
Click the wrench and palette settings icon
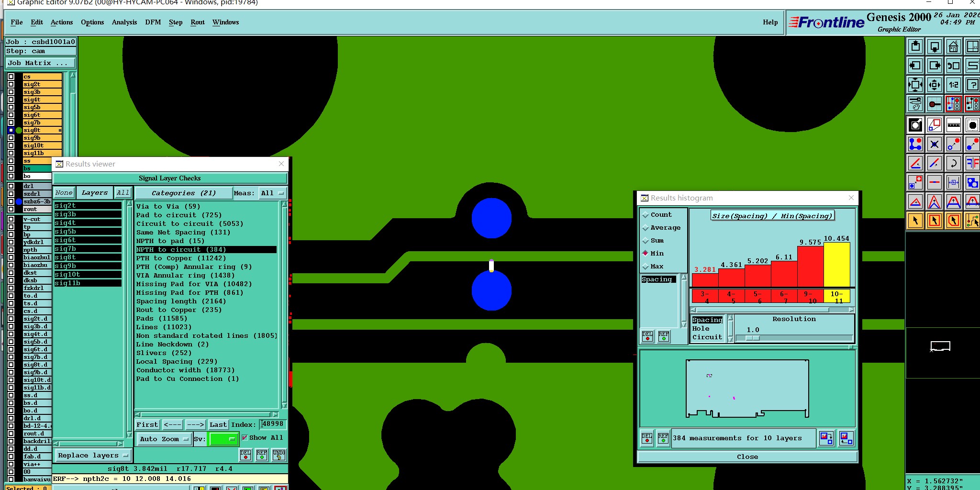915,104
